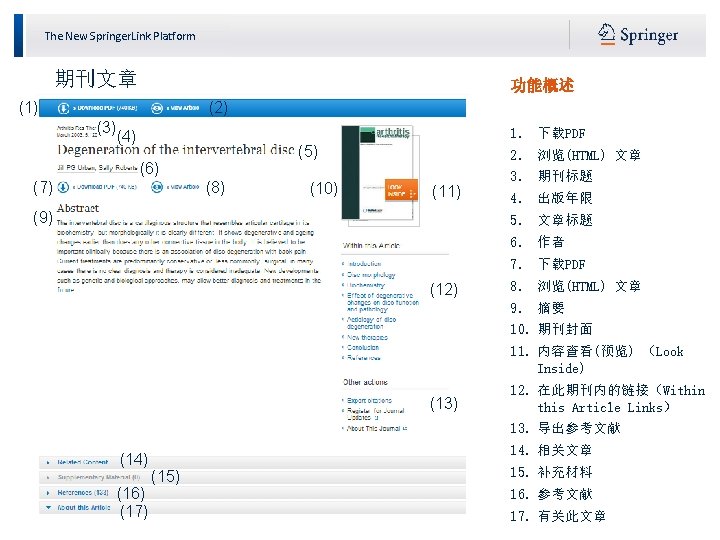The width and height of the screenshot is (720, 540).
Task: Click list item 5. 文章标题
Action: click(551, 220)
